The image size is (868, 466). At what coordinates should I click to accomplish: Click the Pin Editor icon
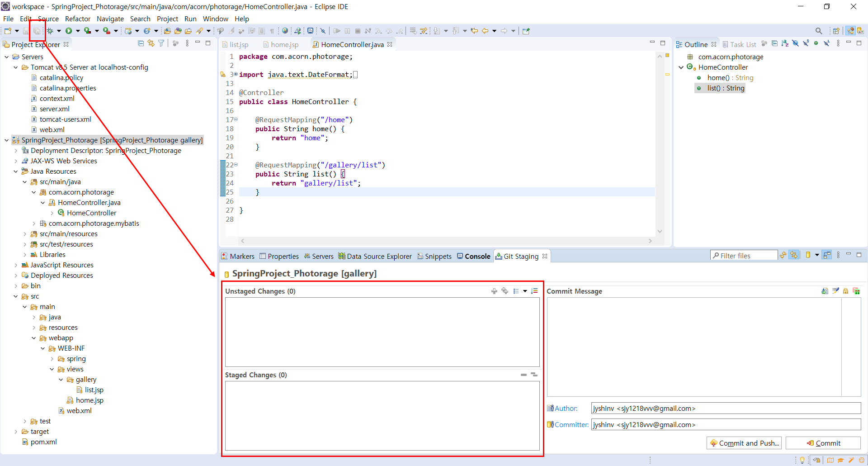pyautogui.click(x=526, y=31)
